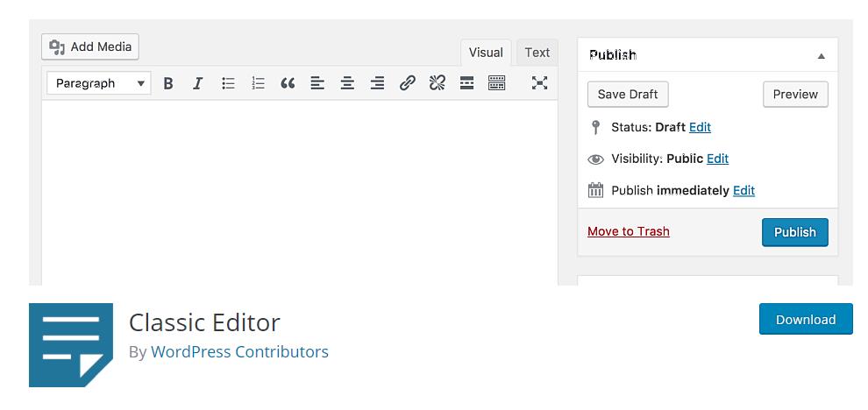The width and height of the screenshot is (868, 410).
Task: Insert a bulleted list
Action: click(228, 83)
